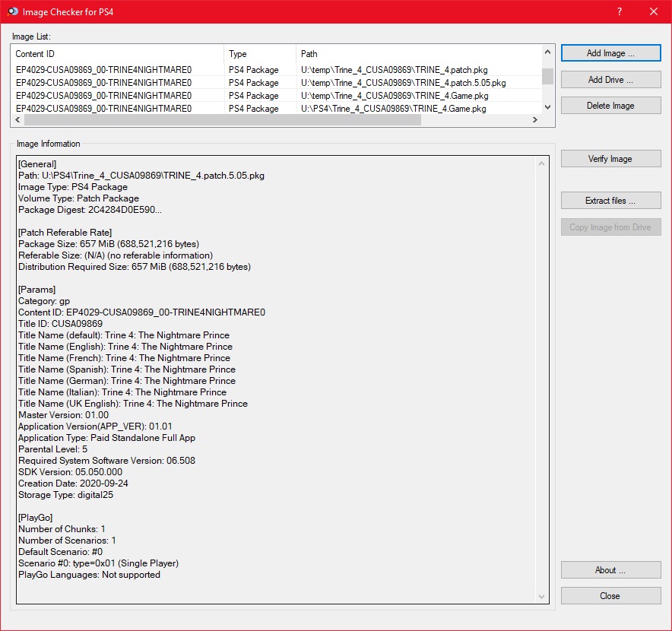The width and height of the screenshot is (672, 631).
Task: Click the information pane scroll down arrow
Action: click(541, 596)
